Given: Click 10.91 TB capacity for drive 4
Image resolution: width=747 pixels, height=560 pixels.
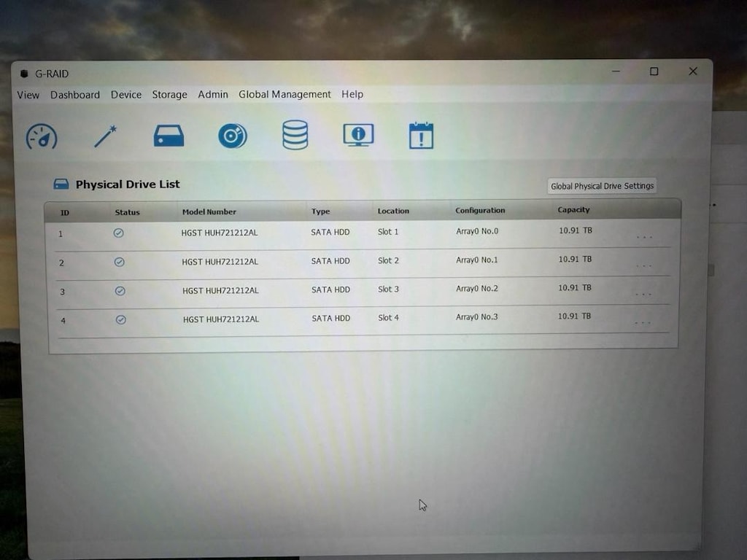Looking at the screenshot, I should point(574,316).
